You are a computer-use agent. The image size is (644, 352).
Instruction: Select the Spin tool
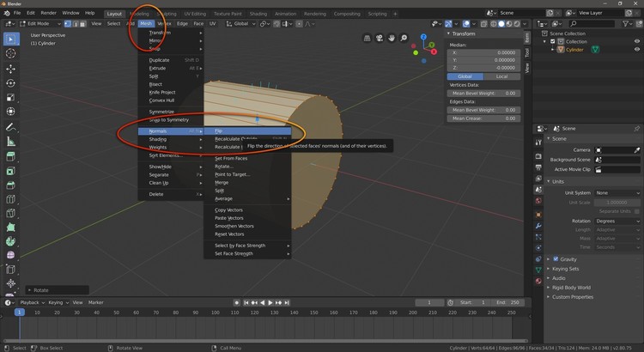pyautogui.click(x=11, y=241)
